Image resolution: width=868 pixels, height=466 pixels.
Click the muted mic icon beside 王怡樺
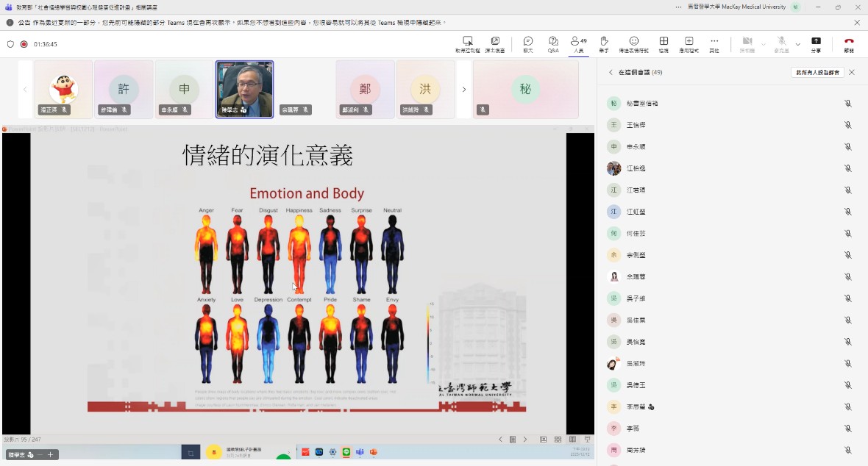[847, 125]
